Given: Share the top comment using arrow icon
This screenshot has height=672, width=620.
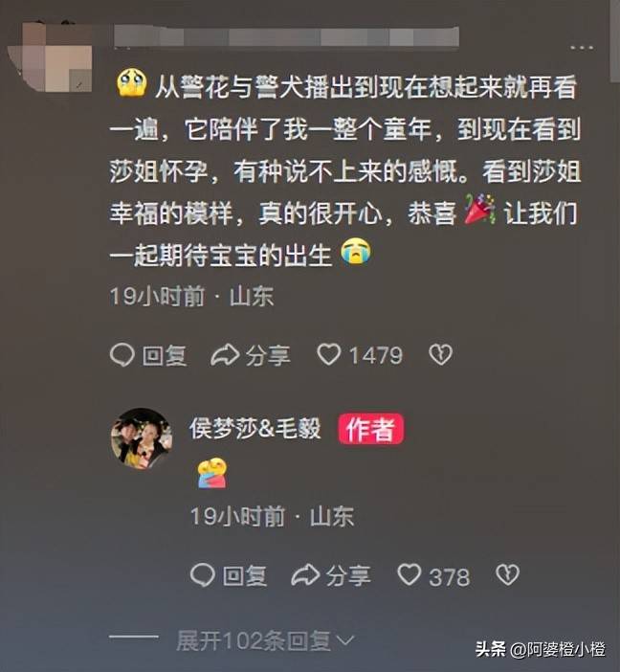Looking at the screenshot, I should [x=225, y=355].
